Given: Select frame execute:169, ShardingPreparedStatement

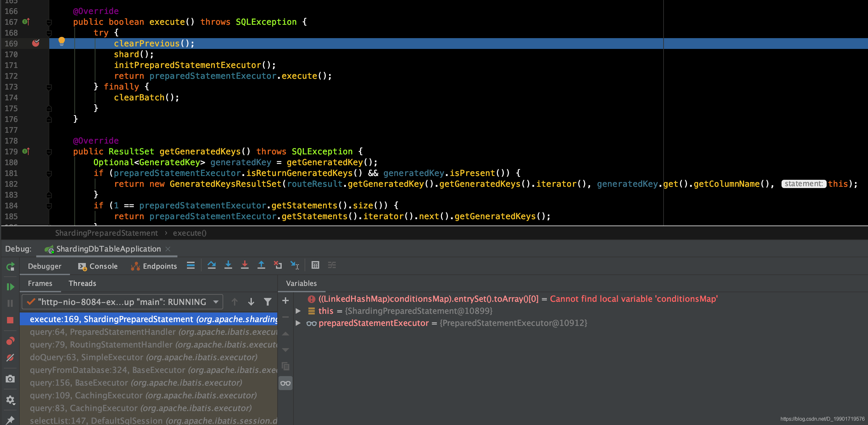Looking at the screenshot, I should pyautogui.click(x=148, y=319).
